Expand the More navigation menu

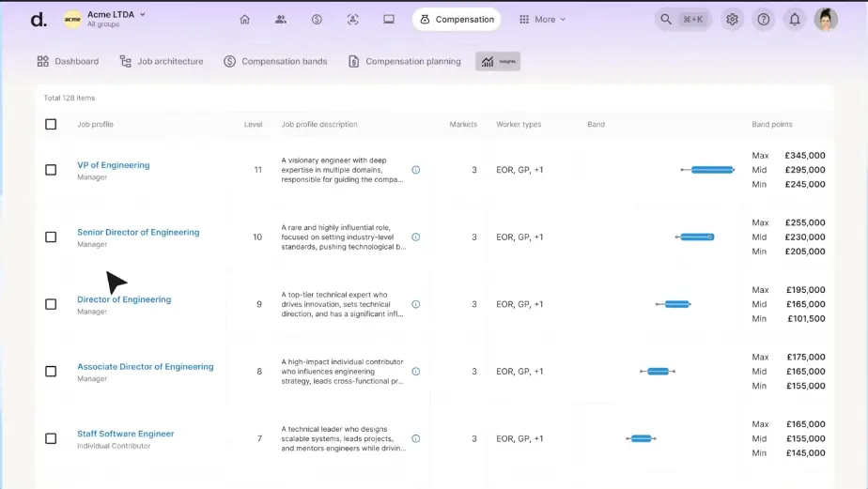(x=543, y=20)
